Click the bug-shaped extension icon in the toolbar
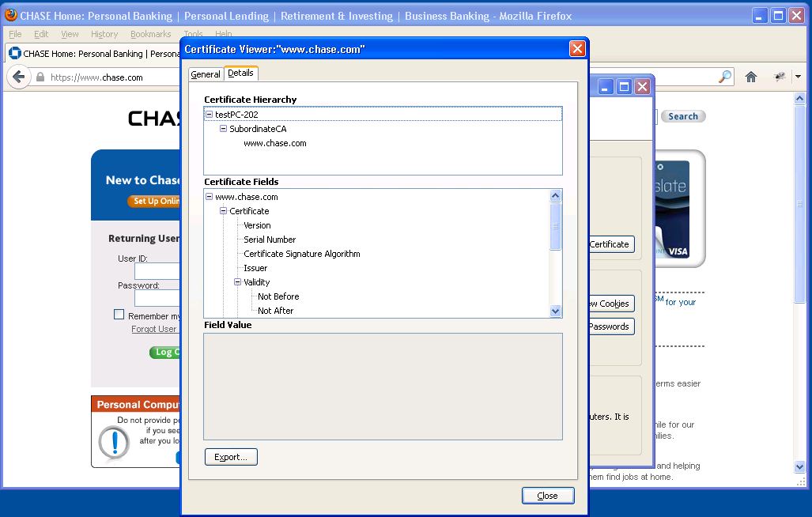This screenshot has width=812, height=517. click(x=778, y=76)
